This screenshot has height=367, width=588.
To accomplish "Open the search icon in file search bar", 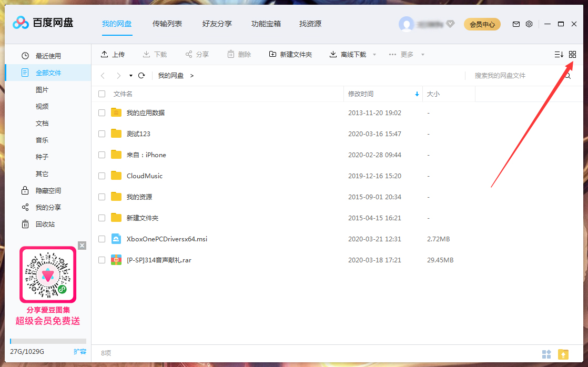I will tap(567, 75).
